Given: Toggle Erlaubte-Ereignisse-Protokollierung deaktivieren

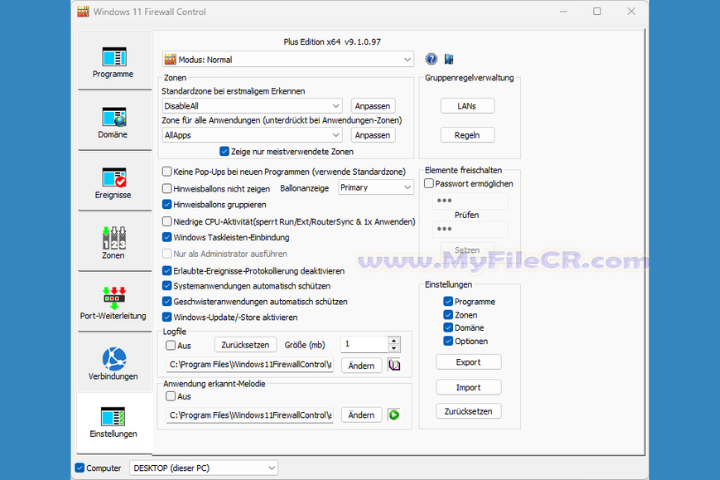Looking at the screenshot, I should [167, 271].
